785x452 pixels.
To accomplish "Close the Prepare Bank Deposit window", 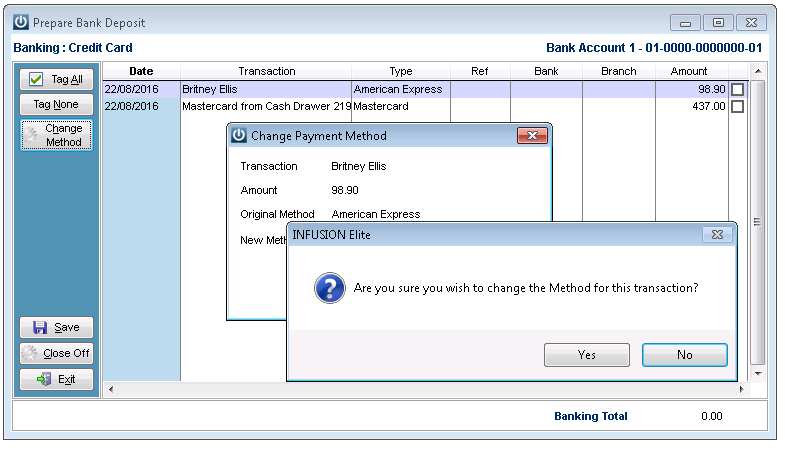I will 751,23.
